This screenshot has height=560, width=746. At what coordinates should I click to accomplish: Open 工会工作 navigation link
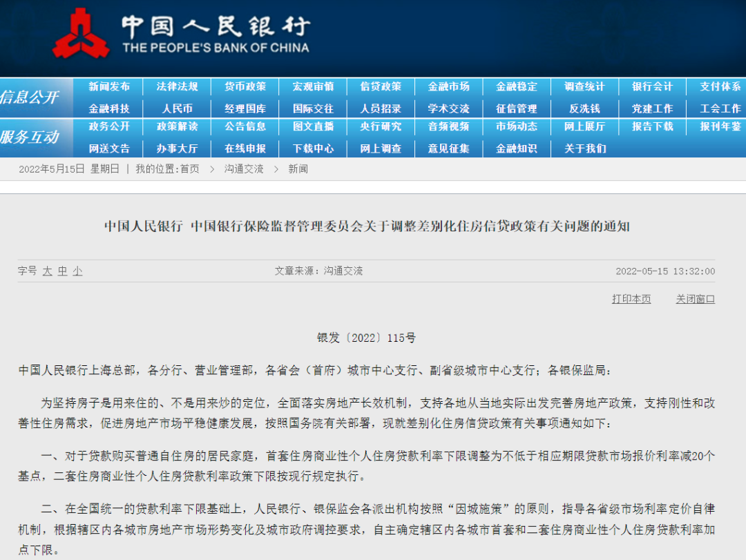point(720,109)
